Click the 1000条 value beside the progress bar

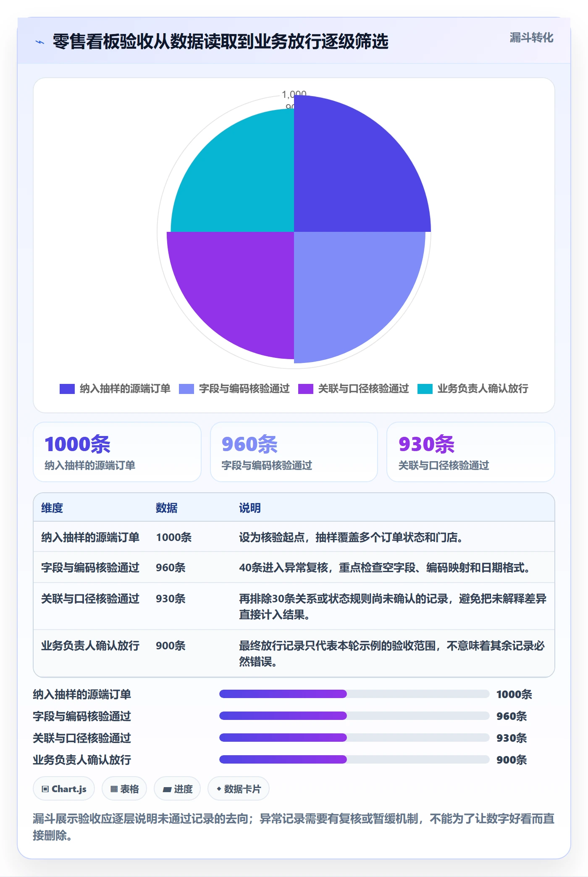click(x=514, y=694)
